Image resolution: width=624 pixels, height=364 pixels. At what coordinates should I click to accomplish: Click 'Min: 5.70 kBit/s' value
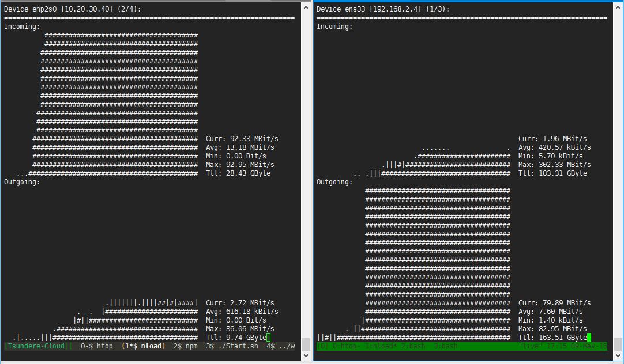pos(550,156)
